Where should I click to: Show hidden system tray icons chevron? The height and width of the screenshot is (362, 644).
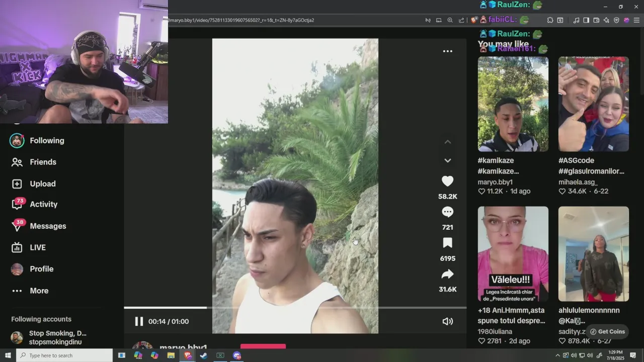[557, 355]
